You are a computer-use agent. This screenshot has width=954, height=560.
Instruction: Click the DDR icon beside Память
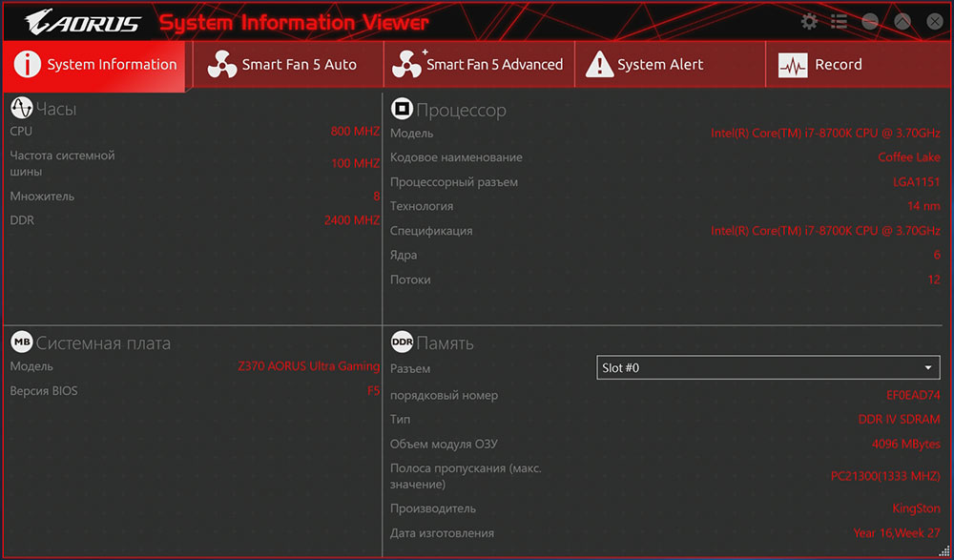click(403, 342)
